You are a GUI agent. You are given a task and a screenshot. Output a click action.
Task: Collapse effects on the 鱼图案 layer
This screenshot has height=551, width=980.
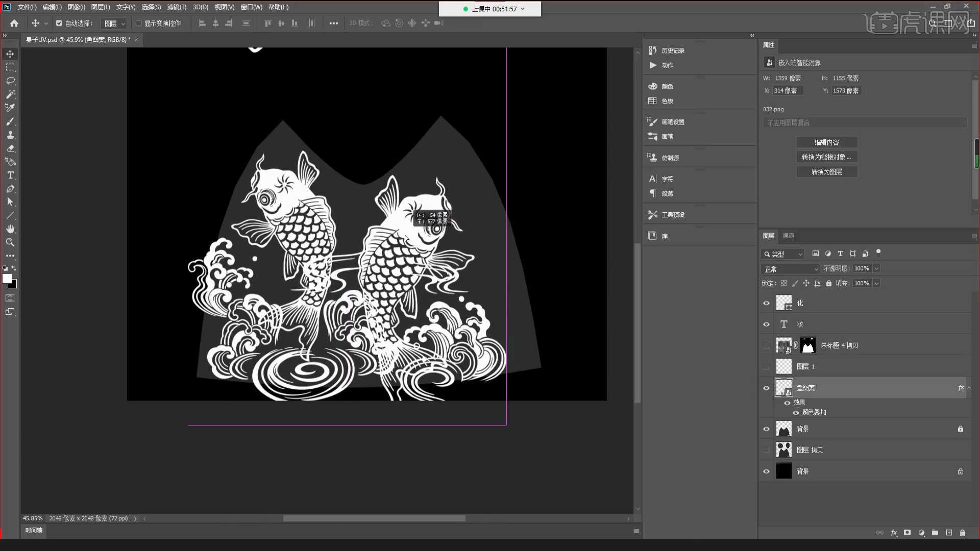(x=969, y=388)
